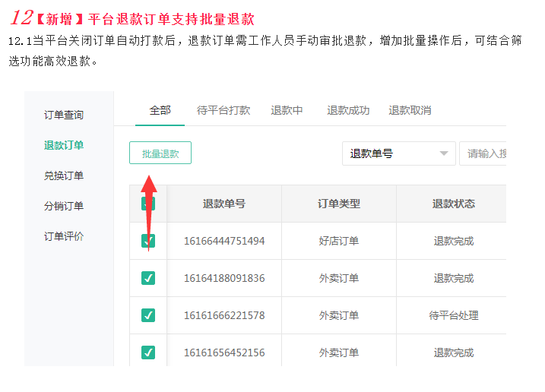Open 订单查询 in the sidebar
The width and height of the screenshot is (545, 392).
click(x=64, y=115)
